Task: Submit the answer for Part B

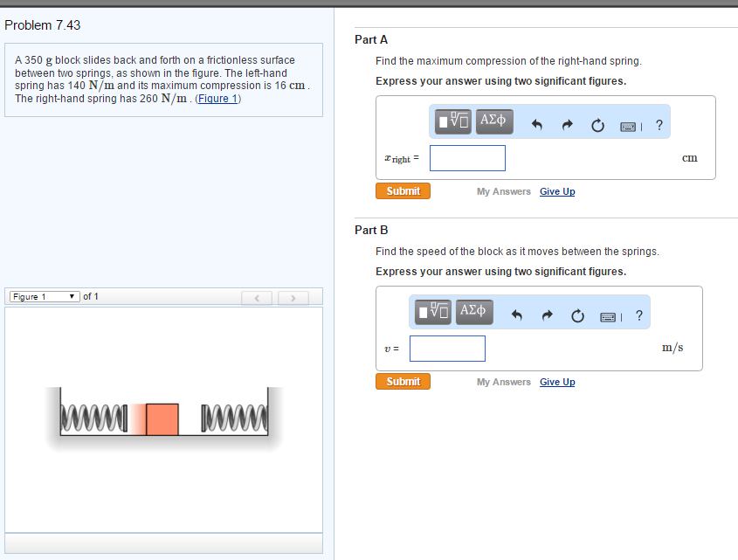Action: 403,381
